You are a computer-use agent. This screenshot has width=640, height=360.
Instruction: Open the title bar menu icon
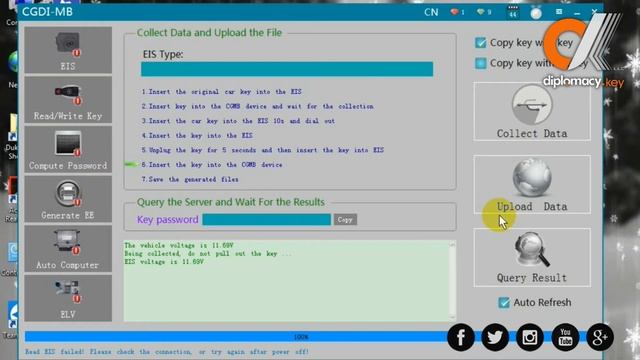[x=559, y=12]
